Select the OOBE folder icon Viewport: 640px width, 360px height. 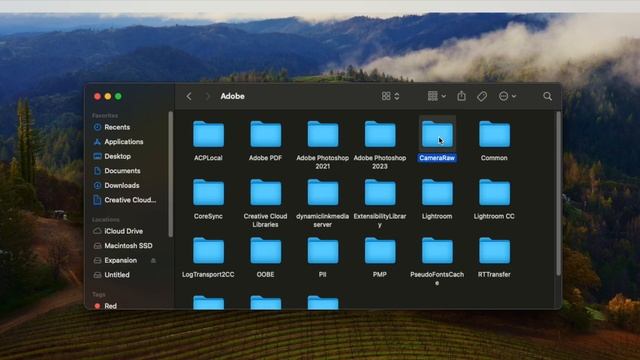(266, 251)
